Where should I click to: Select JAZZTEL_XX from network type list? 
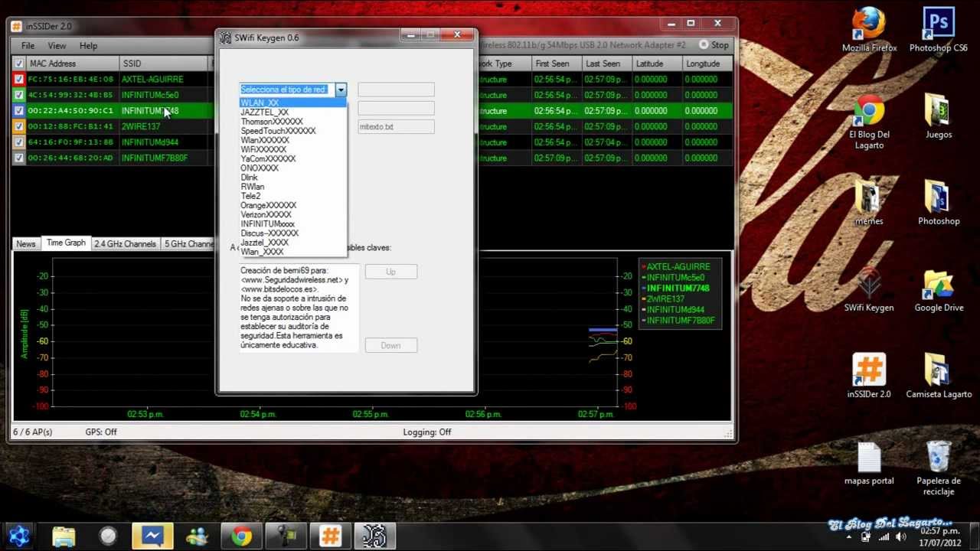[292, 112]
